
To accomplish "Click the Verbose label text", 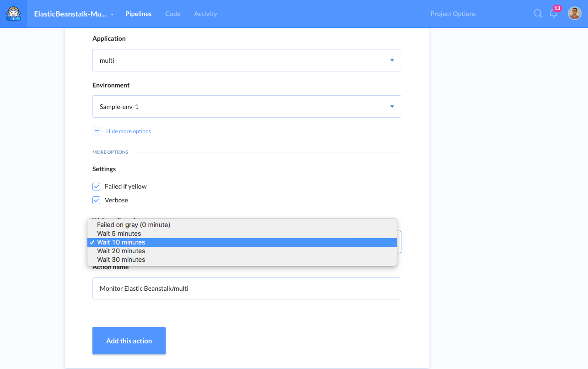I will pyautogui.click(x=116, y=200).
